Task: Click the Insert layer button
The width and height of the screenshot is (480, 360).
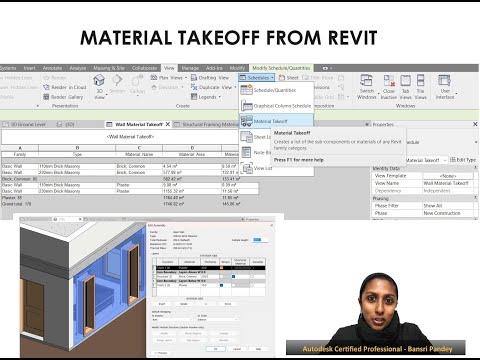Action: (x=162, y=304)
